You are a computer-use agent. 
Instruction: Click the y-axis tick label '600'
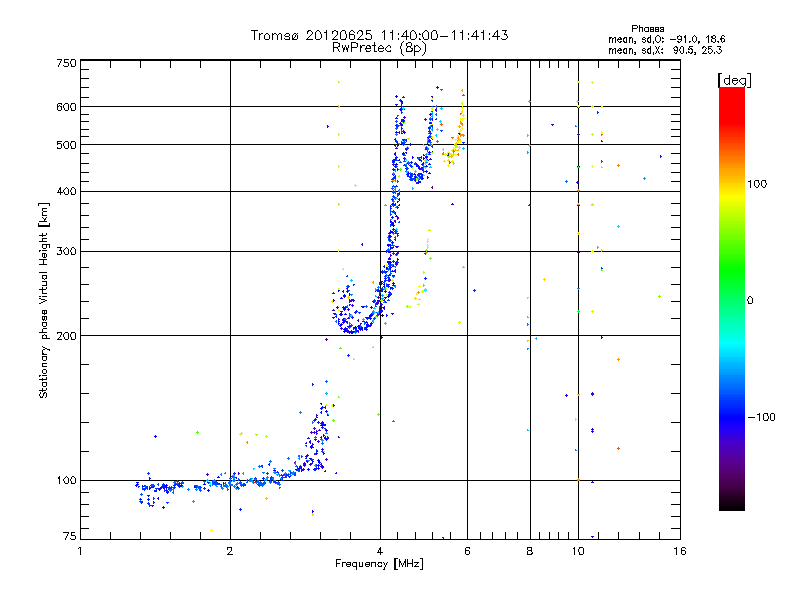point(66,107)
